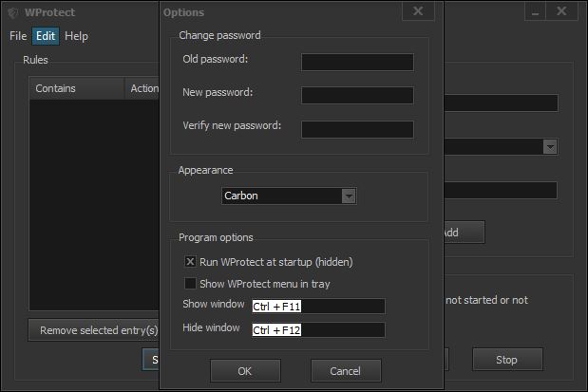Click the Show window hotkey field
The height and width of the screenshot is (392, 588).
pos(318,307)
